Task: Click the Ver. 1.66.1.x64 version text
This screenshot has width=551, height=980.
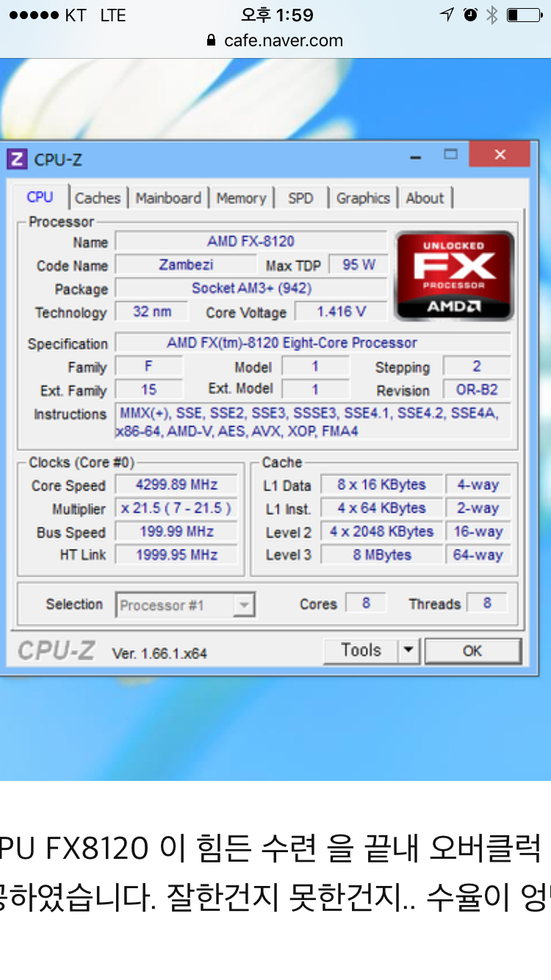Action: (x=159, y=653)
